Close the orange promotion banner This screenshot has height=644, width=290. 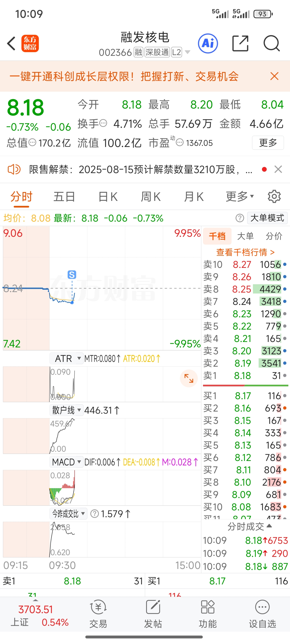(275, 76)
